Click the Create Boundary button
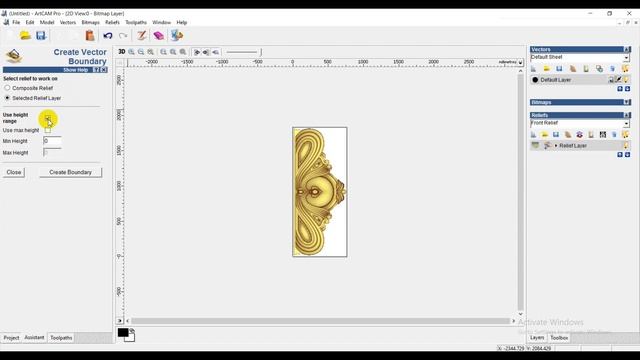Screen dimensions: 640x360 (70, 172)
